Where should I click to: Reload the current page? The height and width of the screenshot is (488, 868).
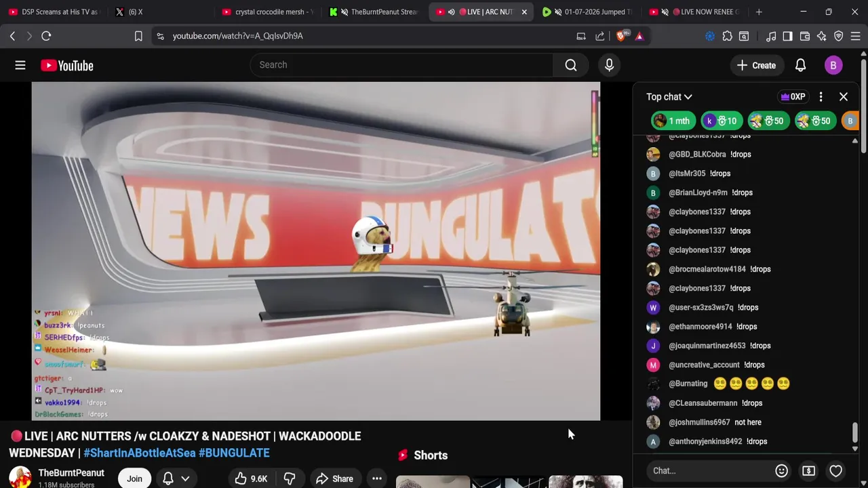(x=46, y=36)
